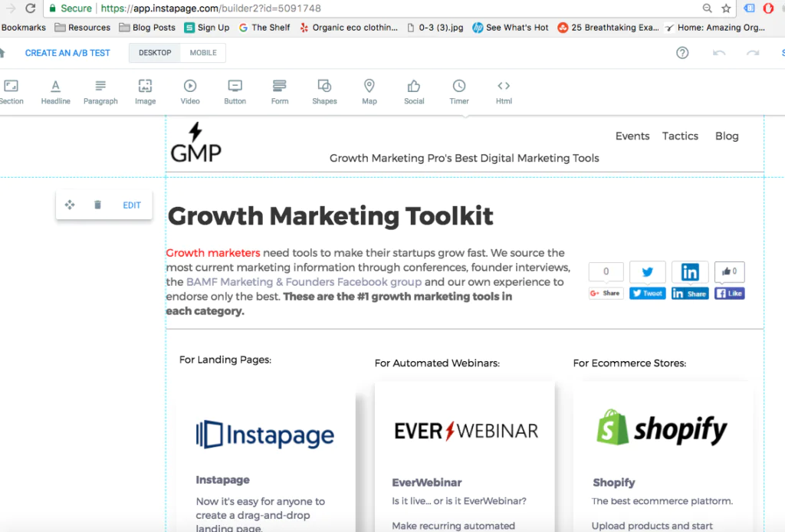The height and width of the screenshot is (532, 785).
Task: Click the Google+ Share button
Action: point(606,294)
